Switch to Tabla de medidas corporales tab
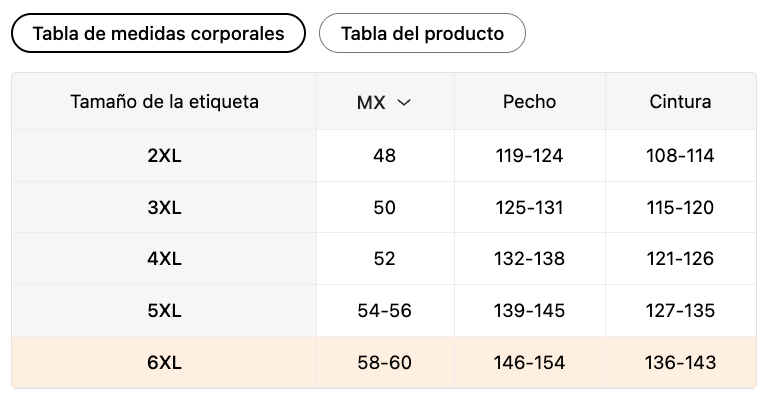 158,33
